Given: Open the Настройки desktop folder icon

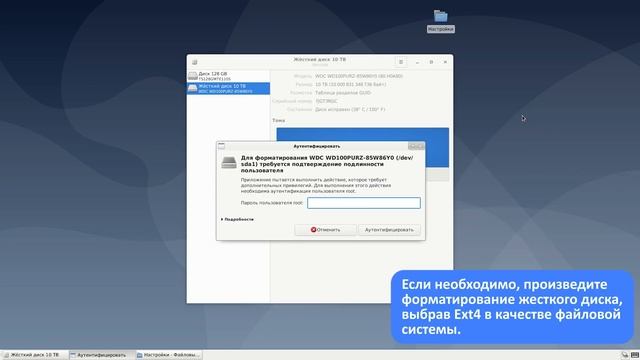Looking at the screenshot, I should click(440, 21).
